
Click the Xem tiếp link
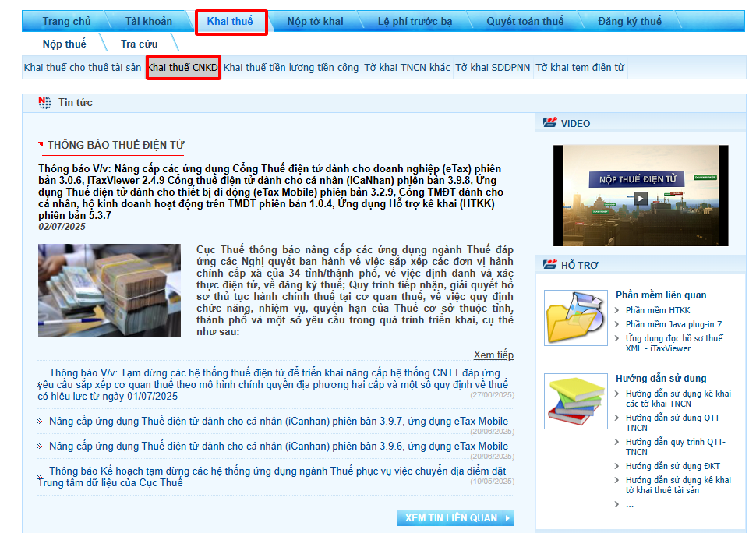(493, 355)
